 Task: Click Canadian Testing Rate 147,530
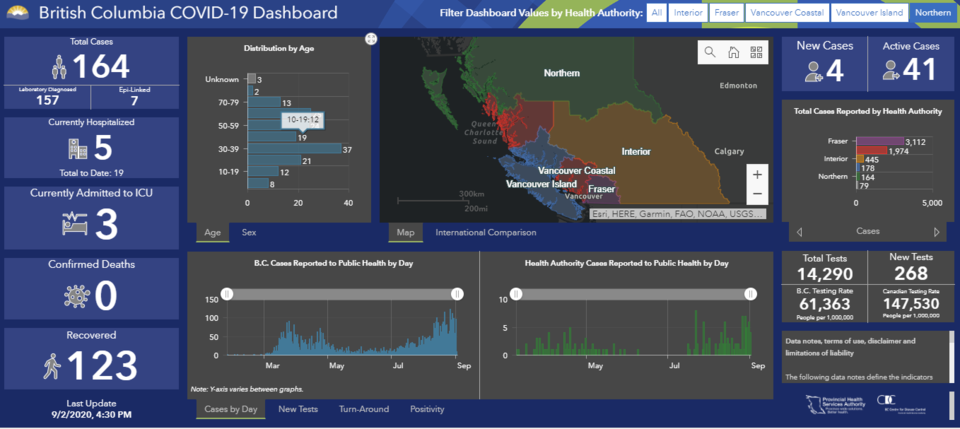912,304
